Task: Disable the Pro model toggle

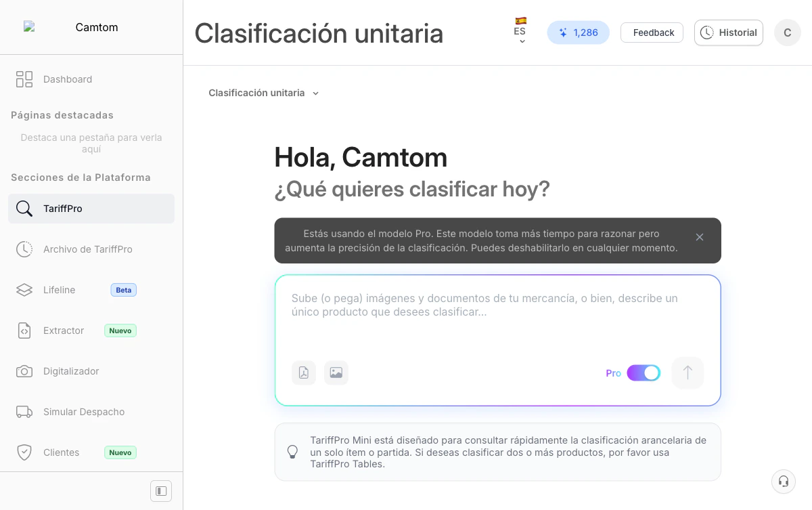Action: [x=643, y=373]
